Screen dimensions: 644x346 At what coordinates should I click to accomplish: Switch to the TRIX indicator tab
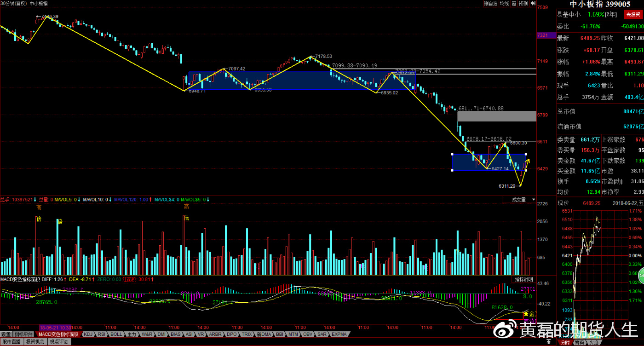[x=247, y=334]
